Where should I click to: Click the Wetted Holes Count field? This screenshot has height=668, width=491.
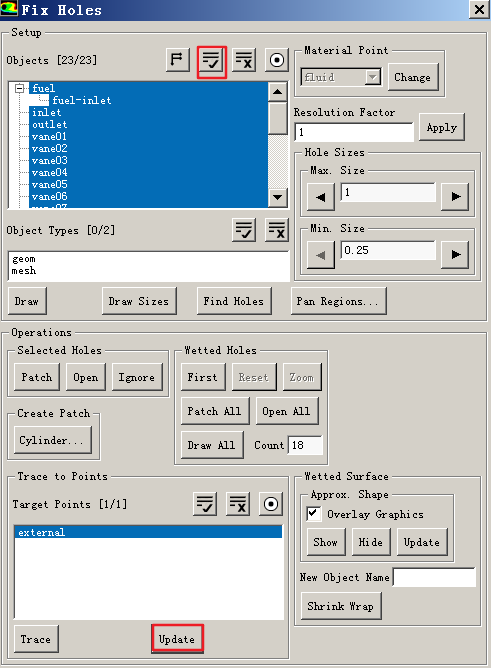305,445
